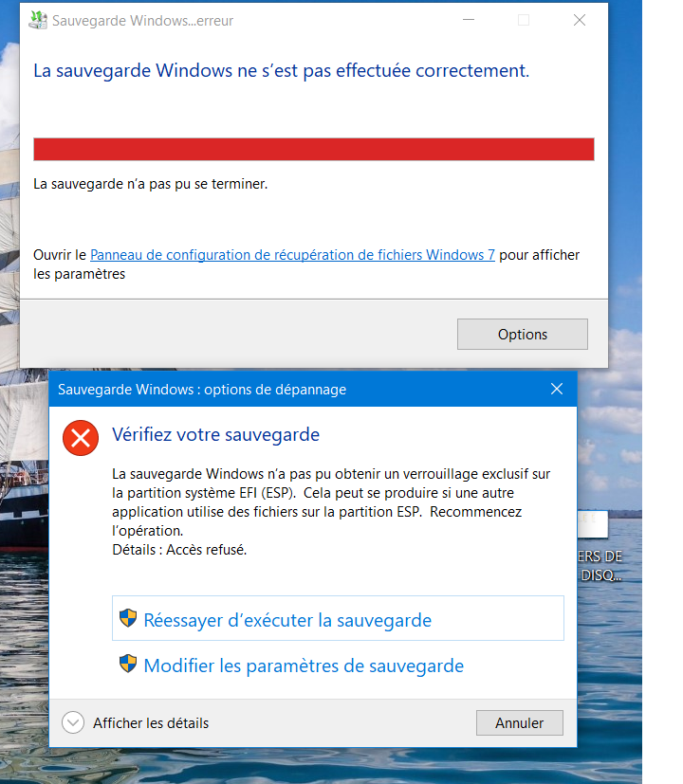Open the Panneau de configuration de récupération link
Image resolution: width=683 pixels, height=784 pixels.
292,255
